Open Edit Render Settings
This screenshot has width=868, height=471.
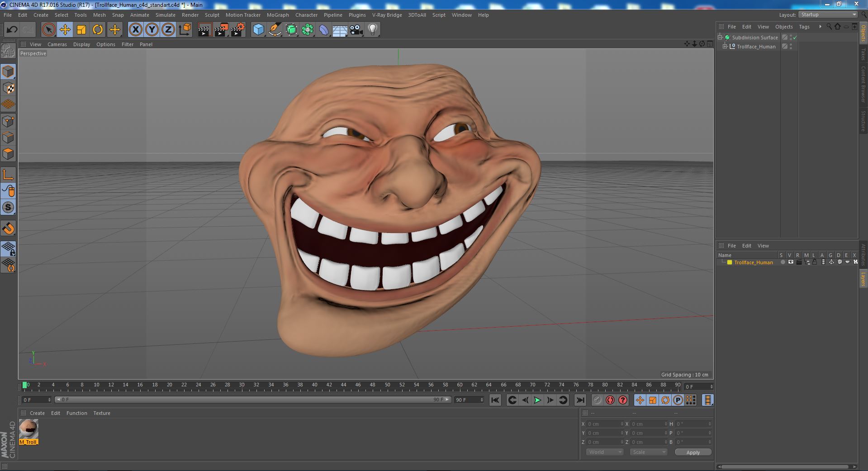point(238,30)
